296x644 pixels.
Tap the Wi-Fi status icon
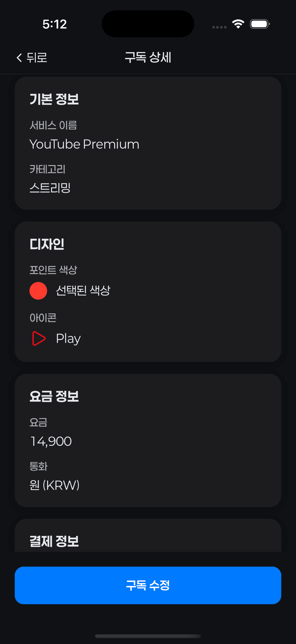[238, 24]
